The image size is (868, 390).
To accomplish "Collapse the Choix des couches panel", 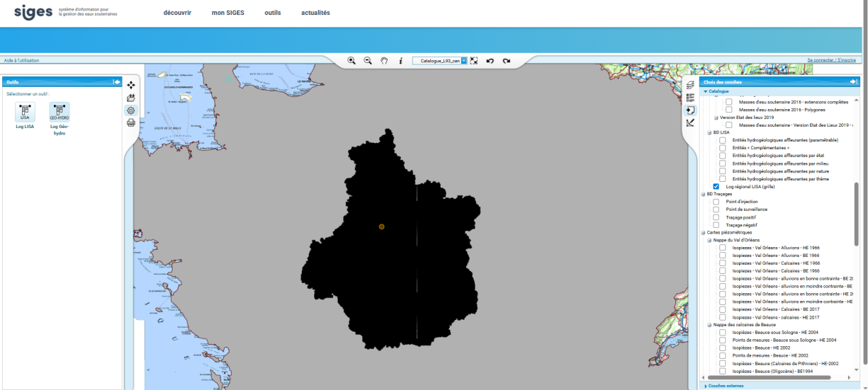I will tap(854, 82).
